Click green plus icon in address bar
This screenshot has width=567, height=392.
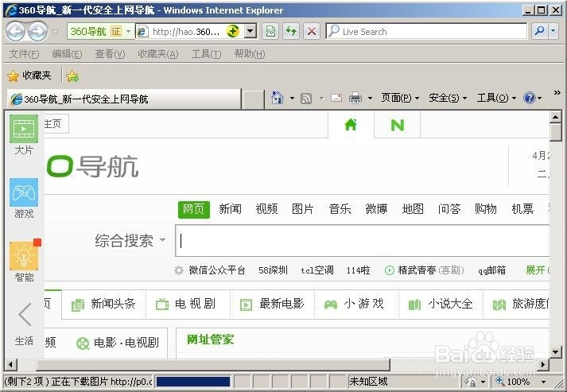(x=233, y=32)
